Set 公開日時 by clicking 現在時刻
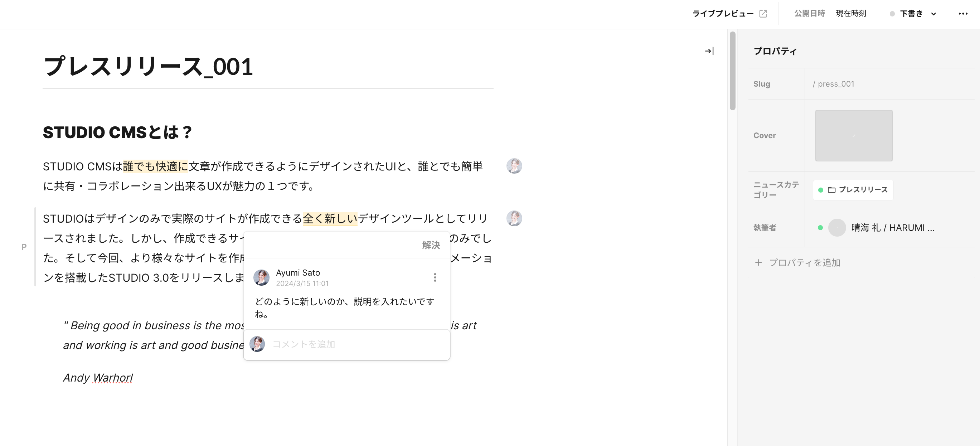Screen dimensions: 980x446 (x=851, y=14)
